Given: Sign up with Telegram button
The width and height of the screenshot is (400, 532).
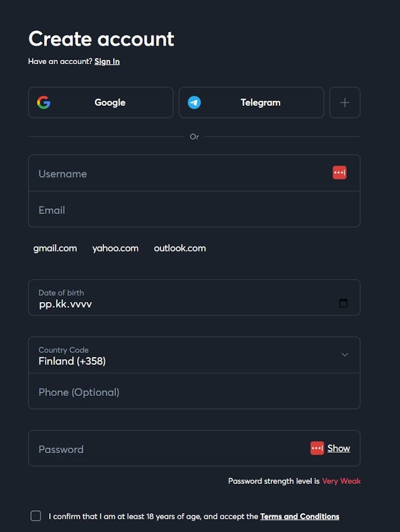Looking at the screenshot, I should pyautogui.click(x=260, y=102).
